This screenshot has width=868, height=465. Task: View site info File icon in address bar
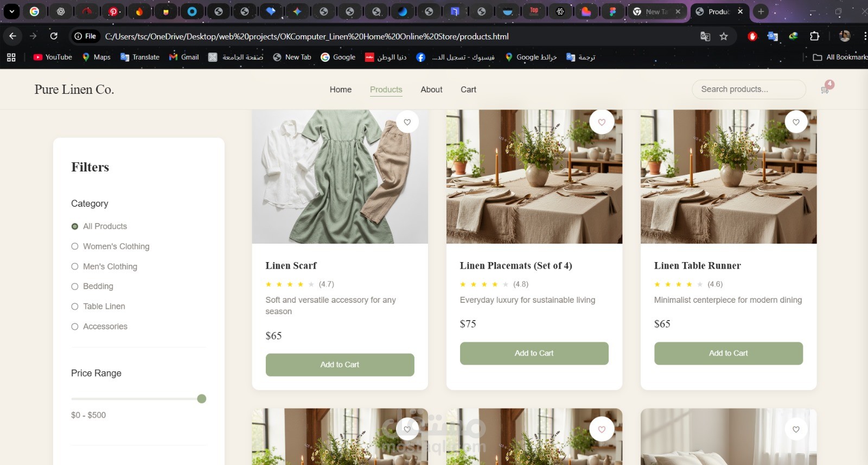click(x=86, y=36)
